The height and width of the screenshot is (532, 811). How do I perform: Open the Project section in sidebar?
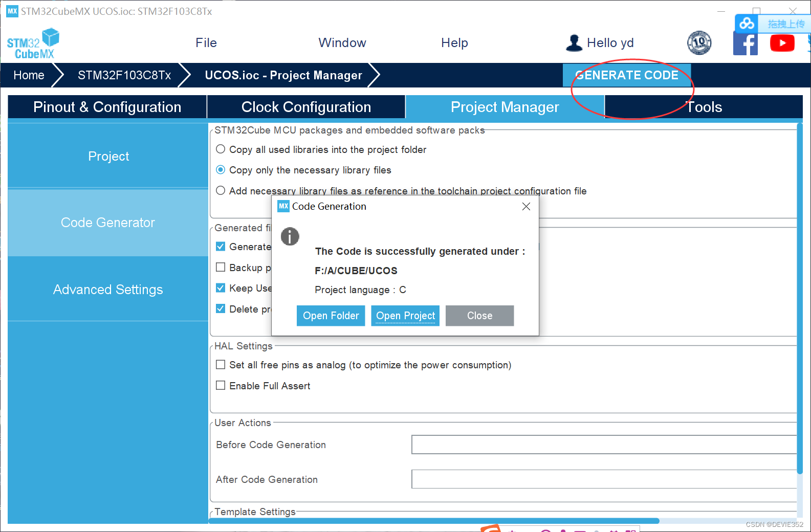(108, 156)
